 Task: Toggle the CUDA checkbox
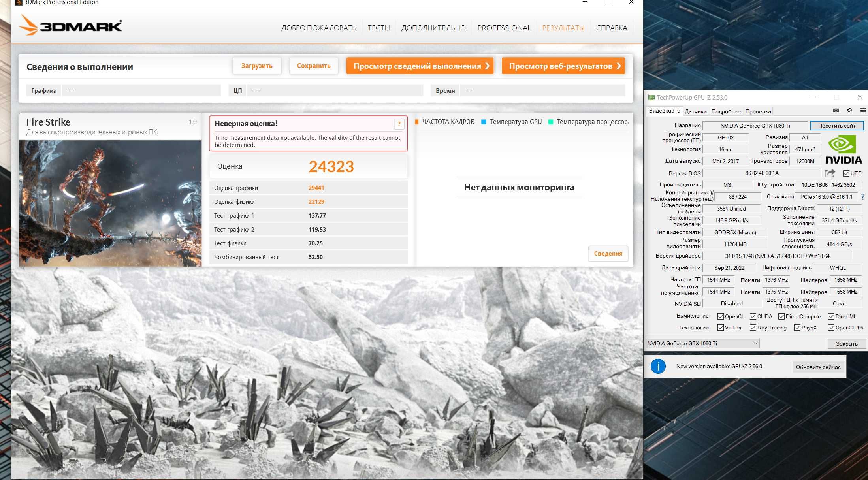pyautogui.click(x=753, y=316)
